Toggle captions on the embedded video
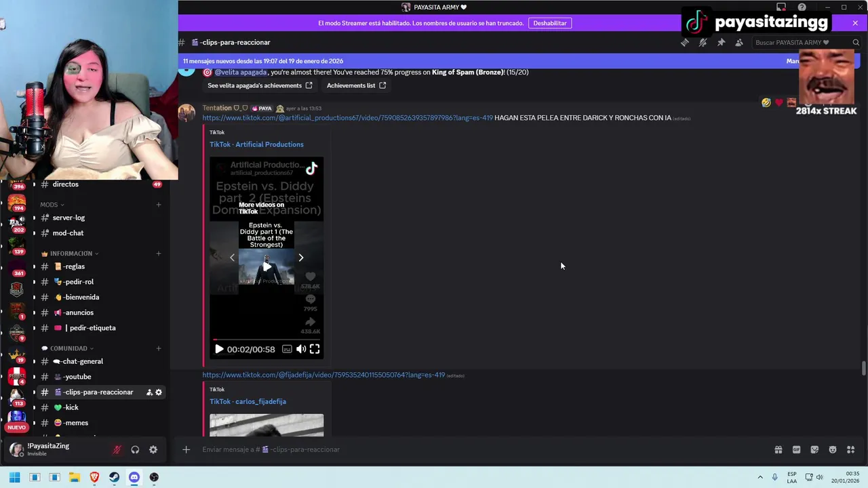 (x=287, y=349)
